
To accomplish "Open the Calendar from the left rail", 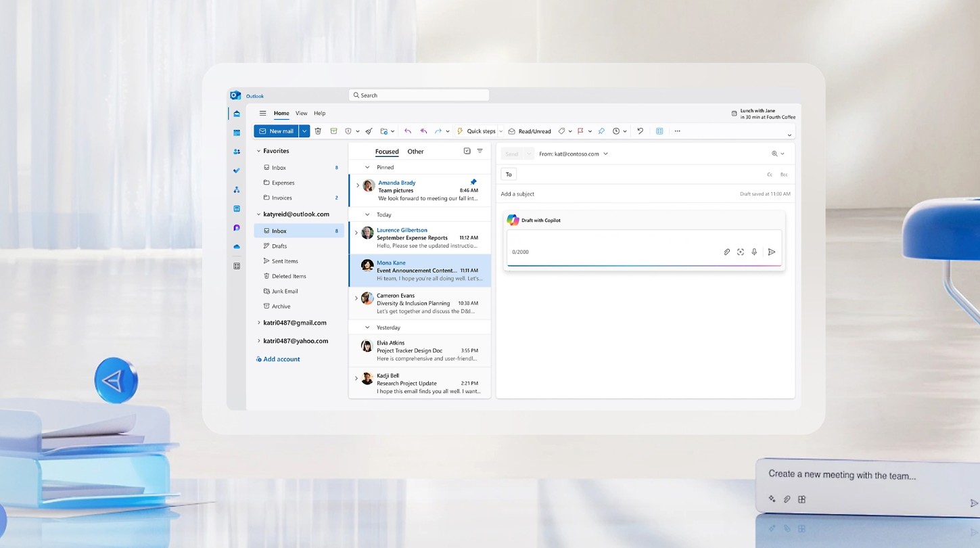I will [x=237, y=133].
